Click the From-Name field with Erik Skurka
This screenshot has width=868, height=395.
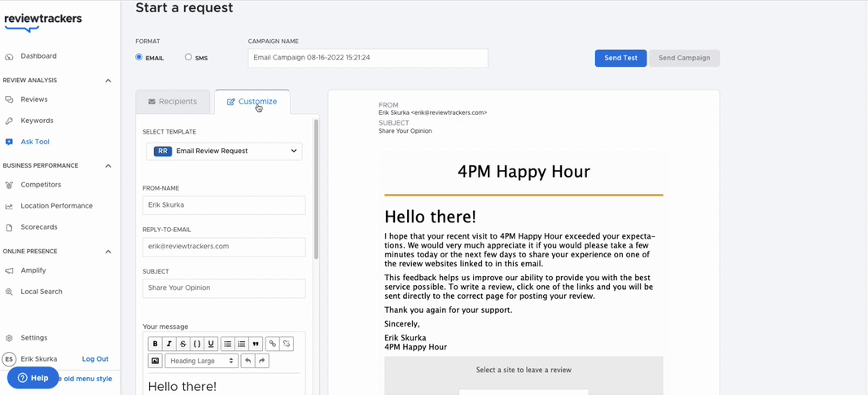[224, 205]
